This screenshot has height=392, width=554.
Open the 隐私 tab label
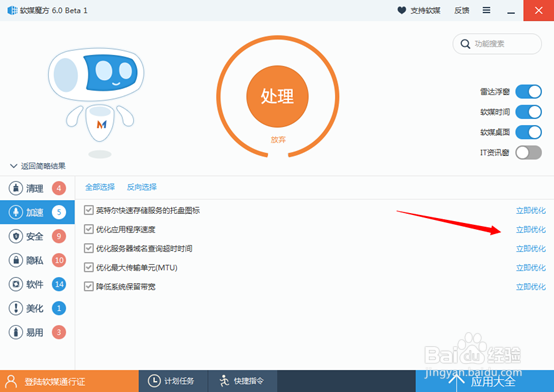35,261
